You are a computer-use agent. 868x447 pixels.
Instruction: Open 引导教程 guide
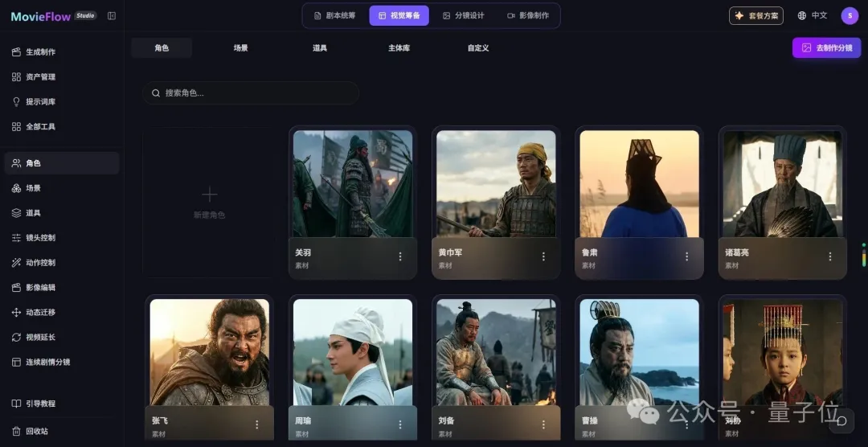[34, 404]
